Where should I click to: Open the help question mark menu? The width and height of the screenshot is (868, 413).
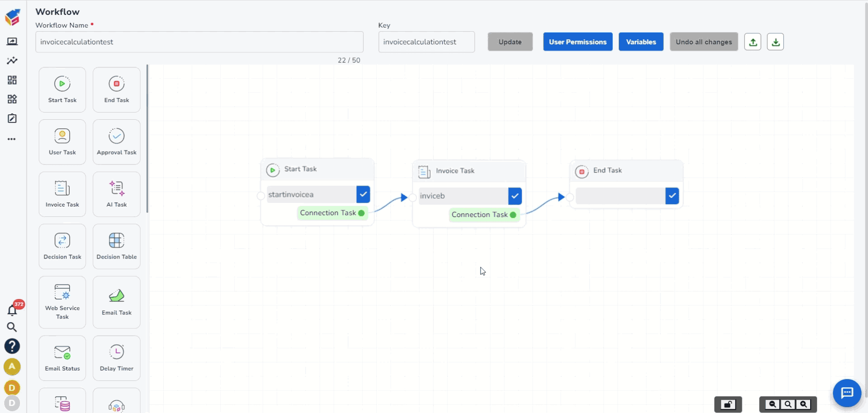point(12,346)
